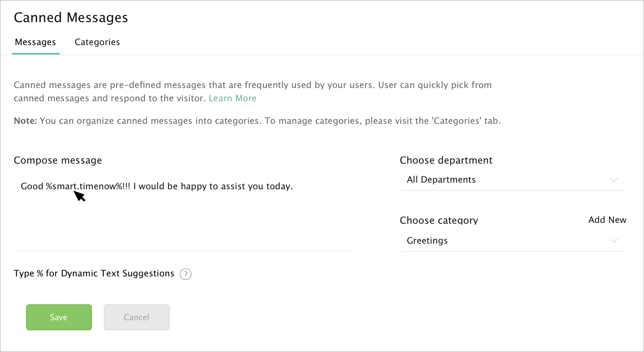The width and height of the screenshot is (644, 352).
Task: Click the All Departments dropdown chevron arrow
Action: (614, 180)
